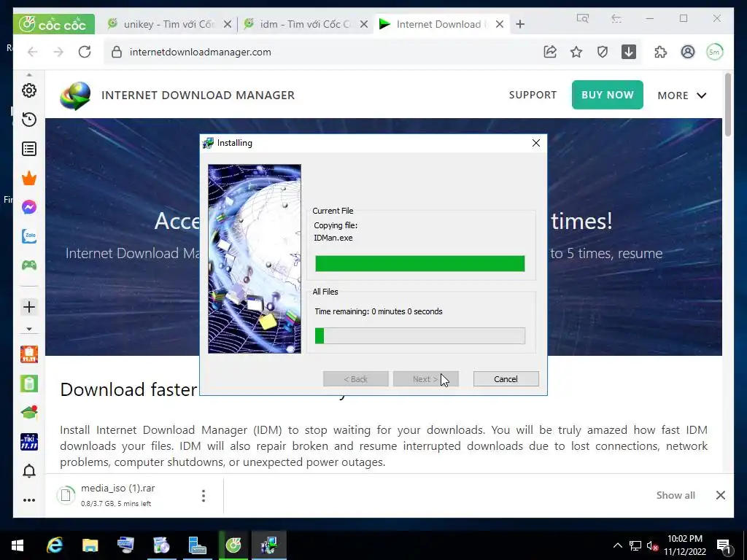Open the green battery saver sidebar icon
The height and width of the screenshot is (560, 747).
pyautogui.click(x=29, y=384)
